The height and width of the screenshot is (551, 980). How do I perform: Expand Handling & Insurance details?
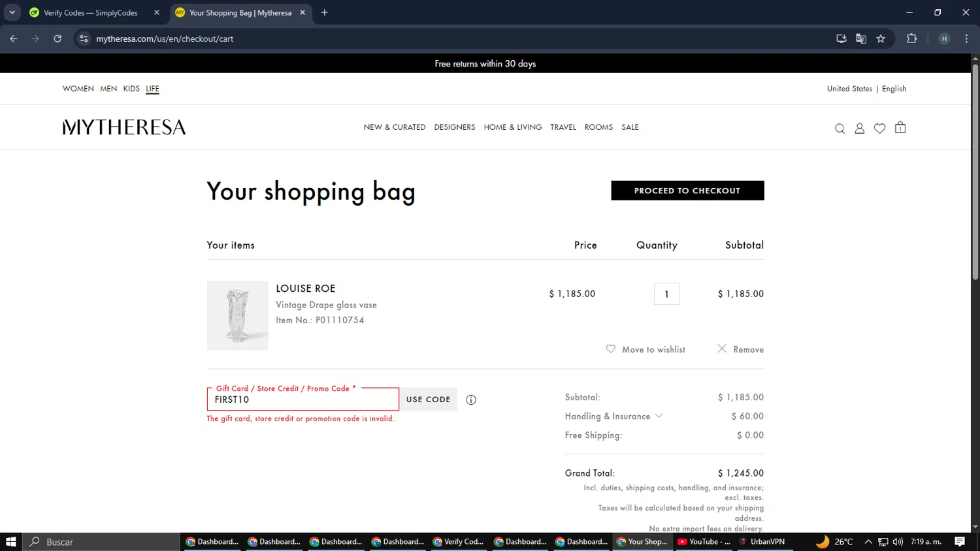coord(659,416)
